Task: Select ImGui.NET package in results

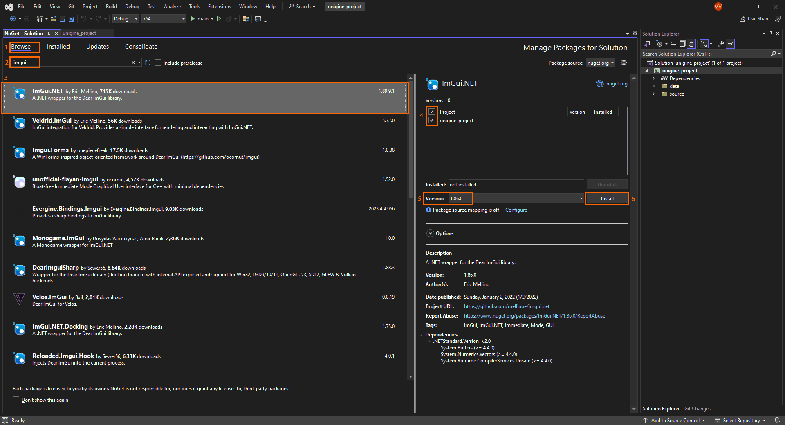Action: coord(206,98)
